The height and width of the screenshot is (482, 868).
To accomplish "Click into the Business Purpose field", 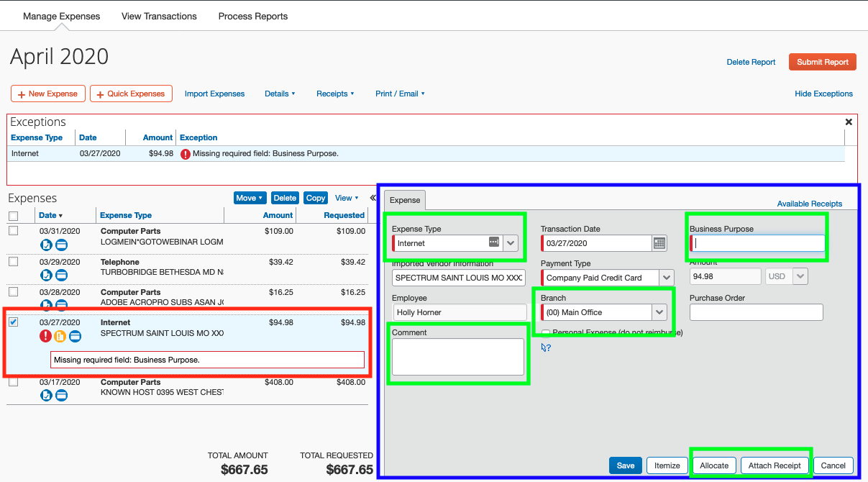I will tap(759, 243).
